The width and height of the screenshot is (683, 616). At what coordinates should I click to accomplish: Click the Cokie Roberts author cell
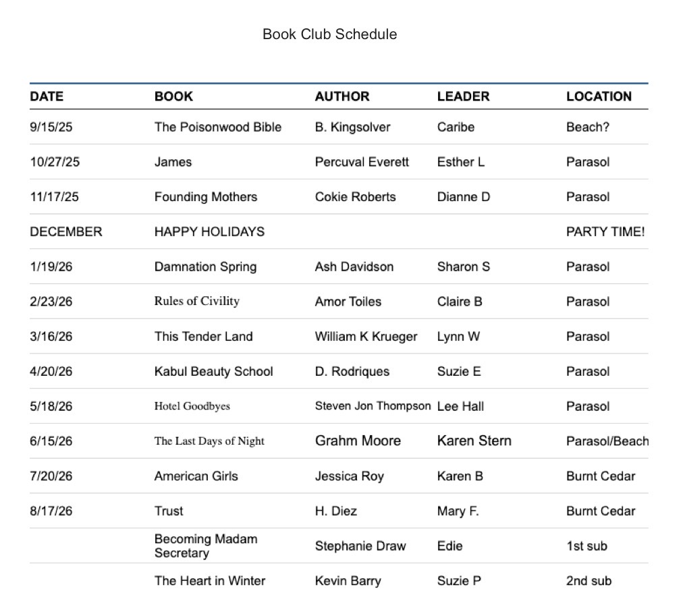coord(355,197)
